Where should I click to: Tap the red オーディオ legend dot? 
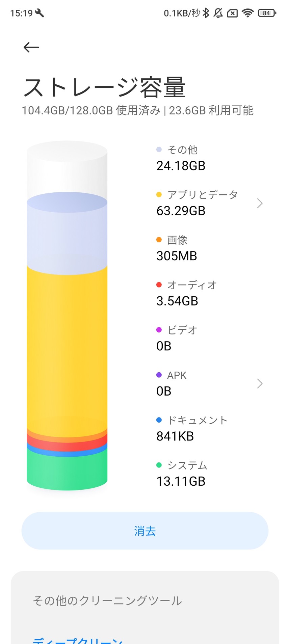tap(159, 285)
